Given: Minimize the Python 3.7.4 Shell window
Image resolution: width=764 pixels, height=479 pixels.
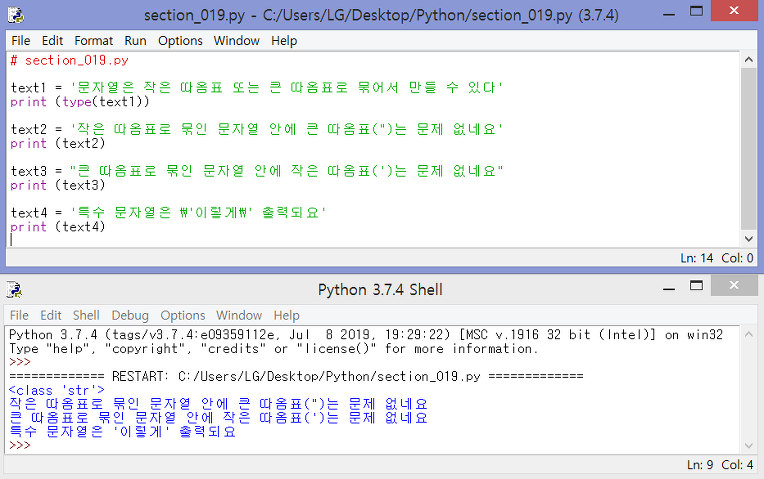Looking at the screenshot, I should coord(669,289).
